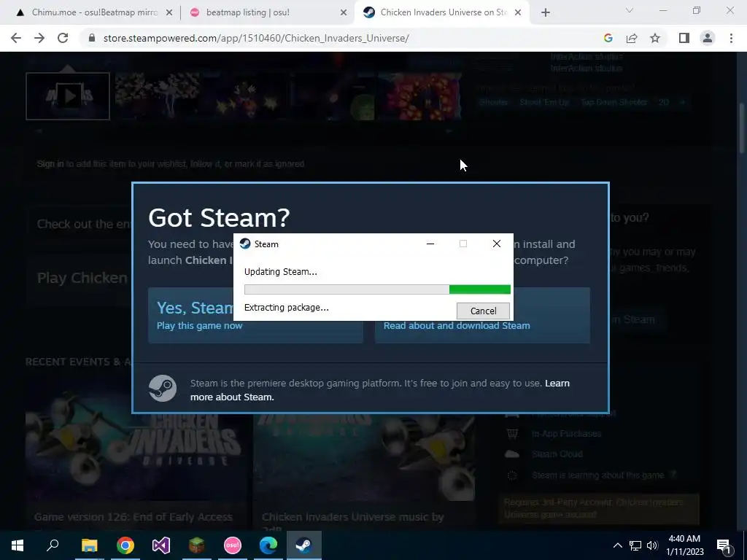Viewport: 747px width, 560px height.
Task: Toggle Chrome side panel
Action: [684, 38]
